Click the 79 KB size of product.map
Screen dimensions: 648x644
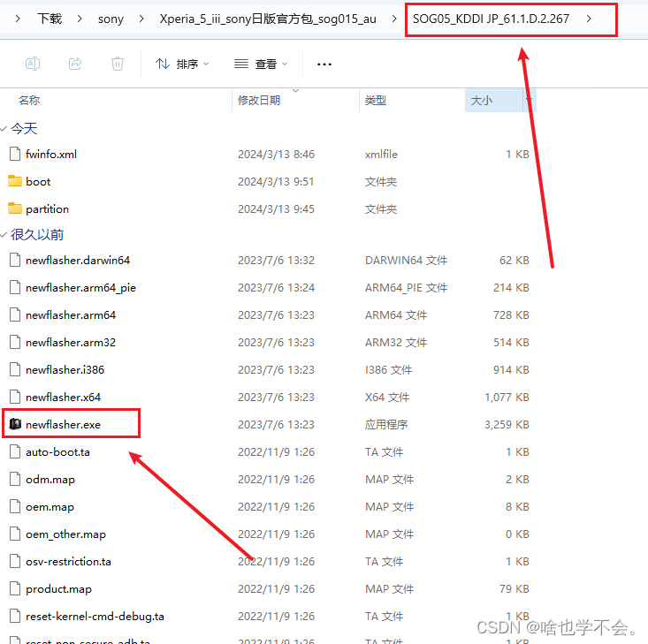(x=515, y=588)
